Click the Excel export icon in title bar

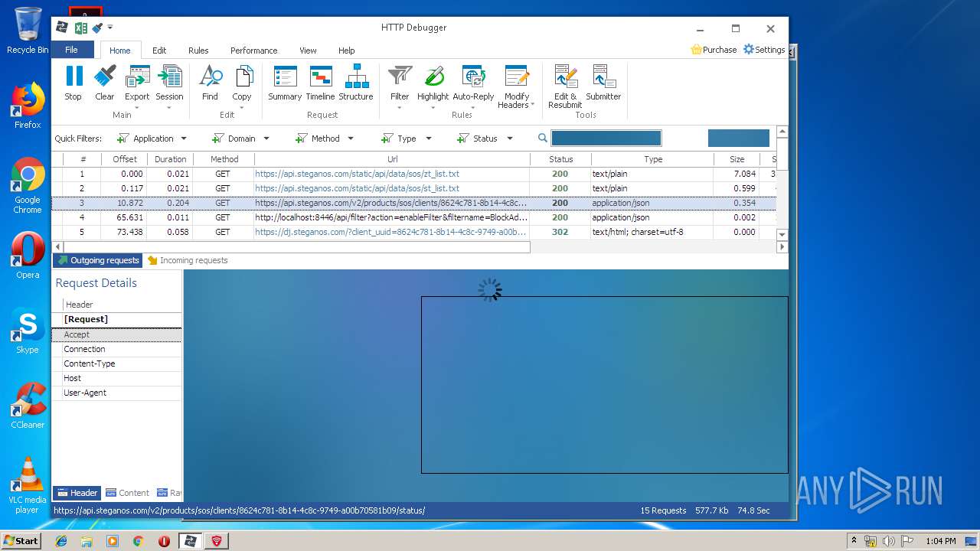pyautogui.click(x=80, y=28)
